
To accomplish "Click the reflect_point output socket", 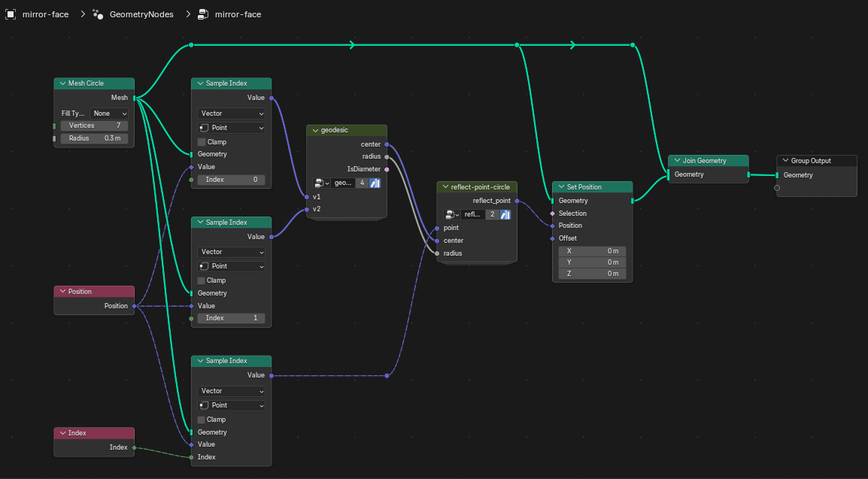I will click(517, 201).
